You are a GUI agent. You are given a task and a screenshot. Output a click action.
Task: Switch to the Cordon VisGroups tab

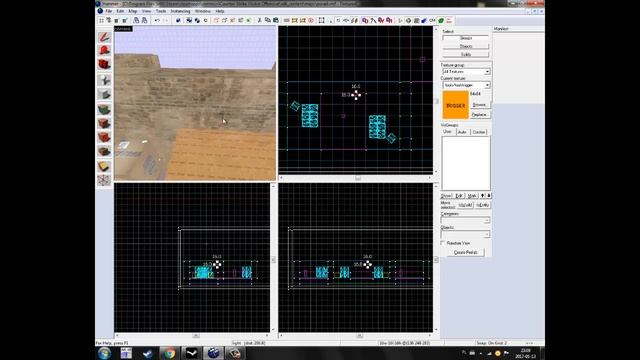[478, 132]
